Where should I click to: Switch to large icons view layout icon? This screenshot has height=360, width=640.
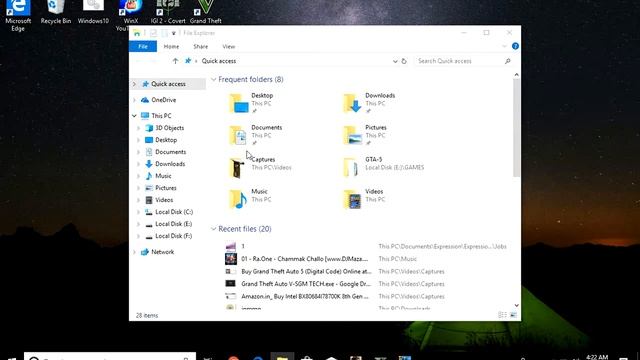(513, 315)
